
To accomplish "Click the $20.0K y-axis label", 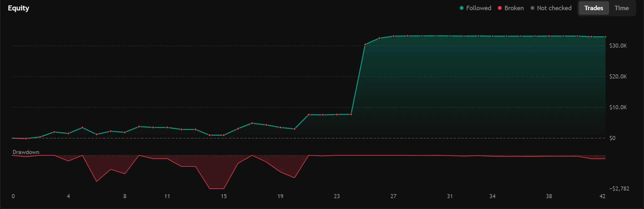I will coord(618,77).
